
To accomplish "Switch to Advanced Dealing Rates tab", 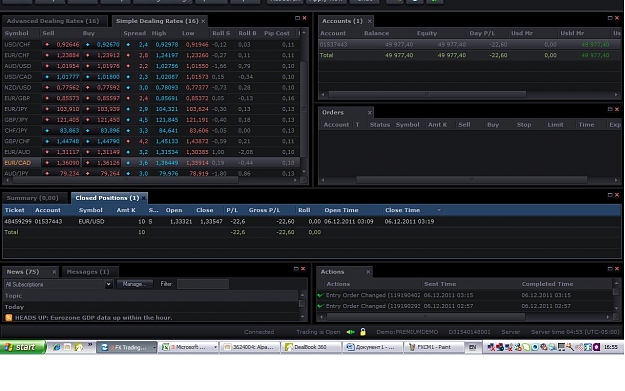I will pyautogui.click(x=55, y=21).
